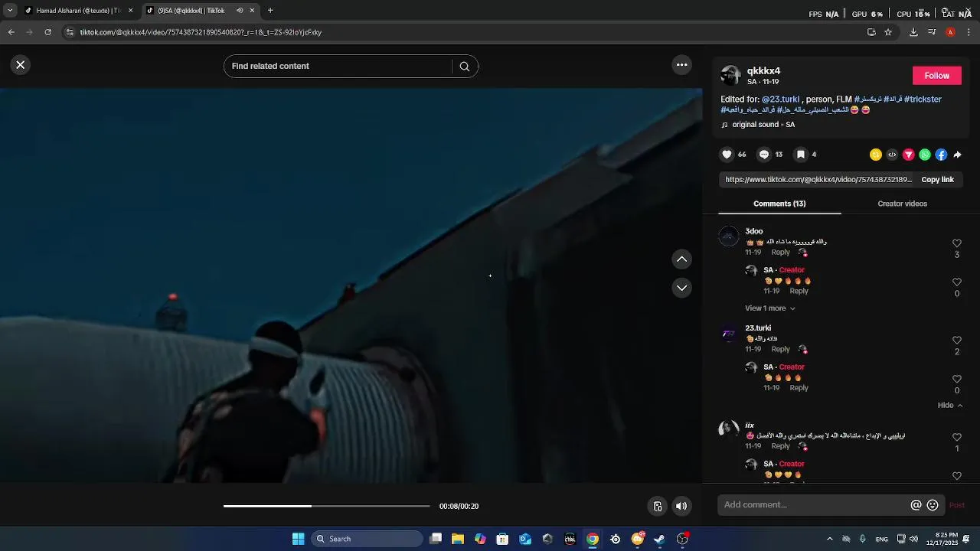Like SA creator reply under 3doo
The width and height of the screenshot is (980, 551).
956,282
